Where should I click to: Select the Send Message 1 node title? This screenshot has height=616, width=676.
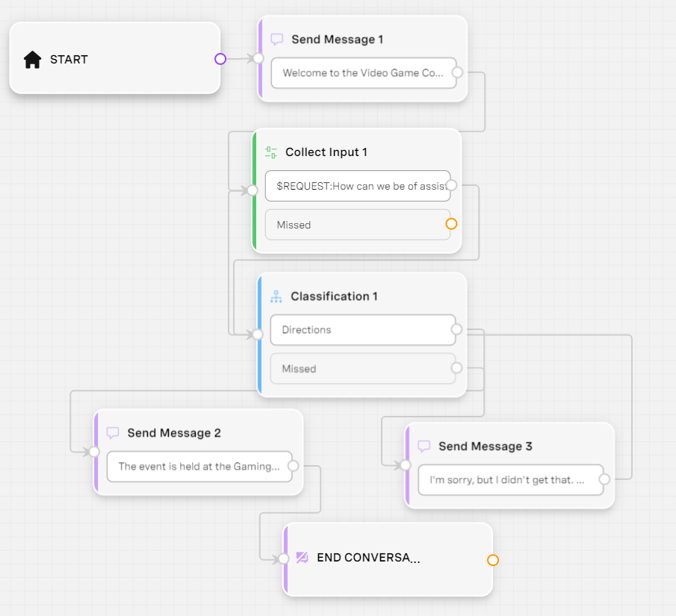tap(337, 40)
